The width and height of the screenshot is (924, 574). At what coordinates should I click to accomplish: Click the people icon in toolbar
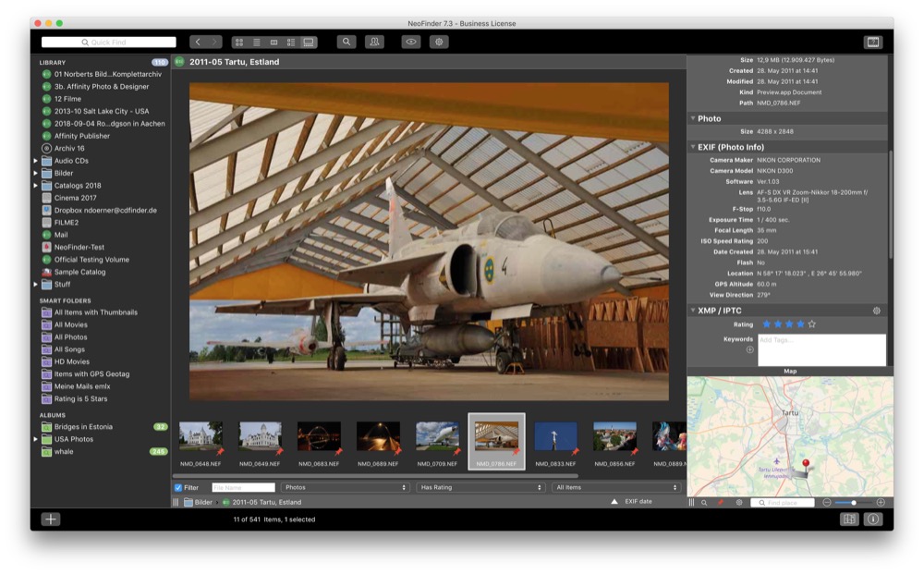[373, 43]
